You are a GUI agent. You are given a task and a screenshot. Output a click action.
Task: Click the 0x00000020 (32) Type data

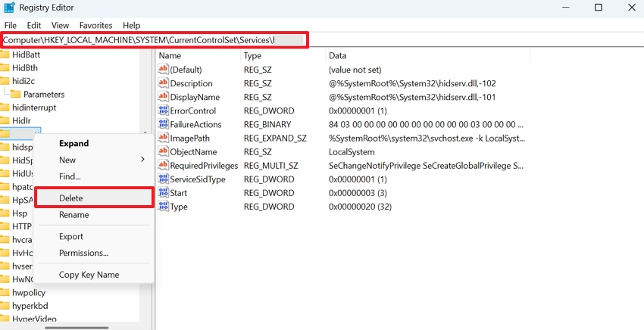(360, 207)
